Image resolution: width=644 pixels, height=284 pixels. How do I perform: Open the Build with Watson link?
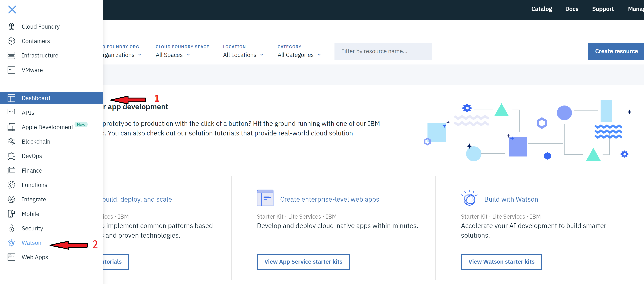[511, 199]
